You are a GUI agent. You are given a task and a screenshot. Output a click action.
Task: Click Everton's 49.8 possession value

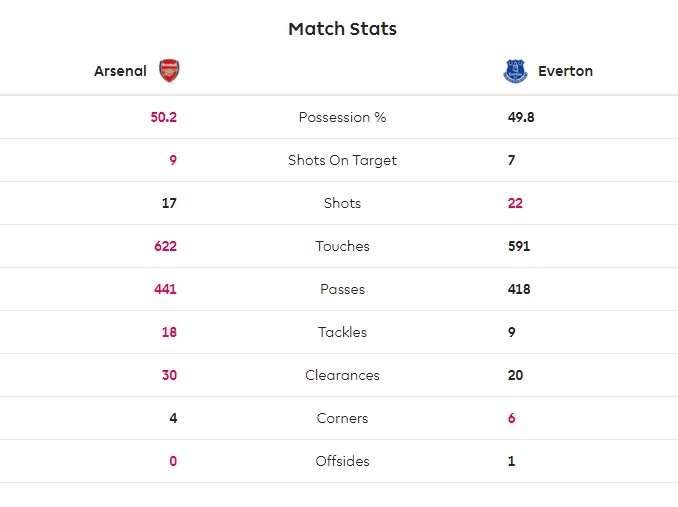coord(521,117)
